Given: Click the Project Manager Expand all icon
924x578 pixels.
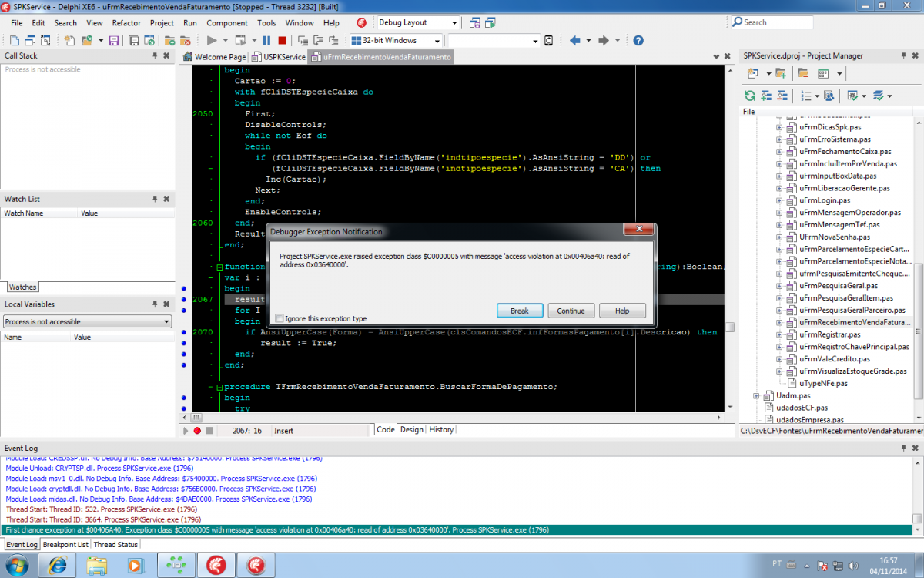Looking at the screenshot, I should coord(766,96).
